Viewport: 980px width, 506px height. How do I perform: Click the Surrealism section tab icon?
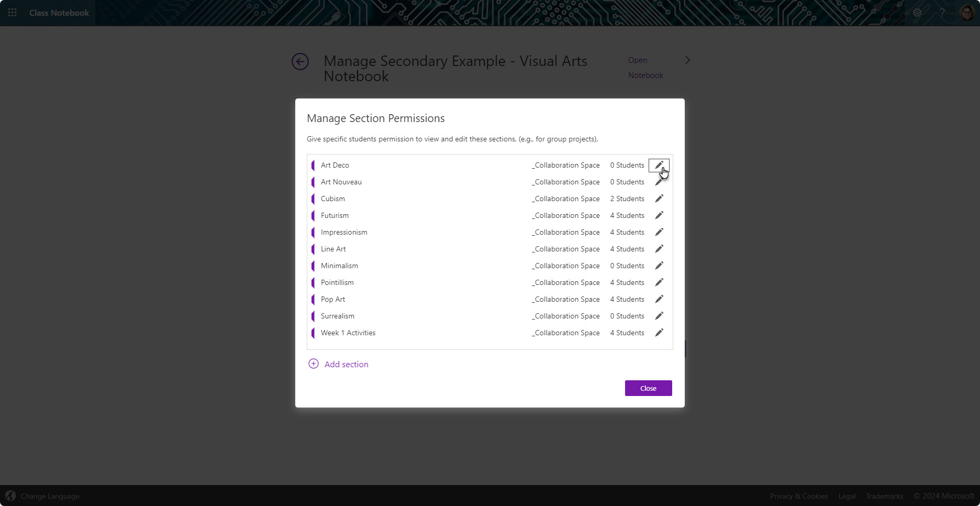[x=313, y=316]
